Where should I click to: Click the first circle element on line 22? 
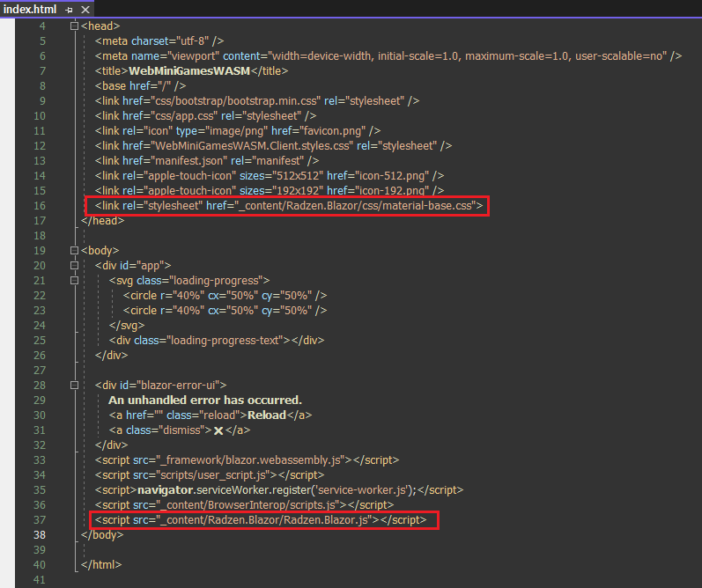coord(225,296)
